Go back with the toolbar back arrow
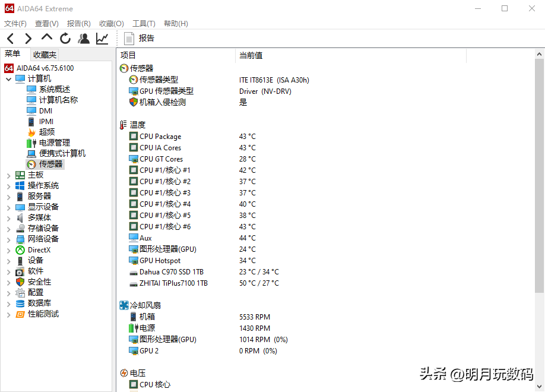 tap(11, 38)
